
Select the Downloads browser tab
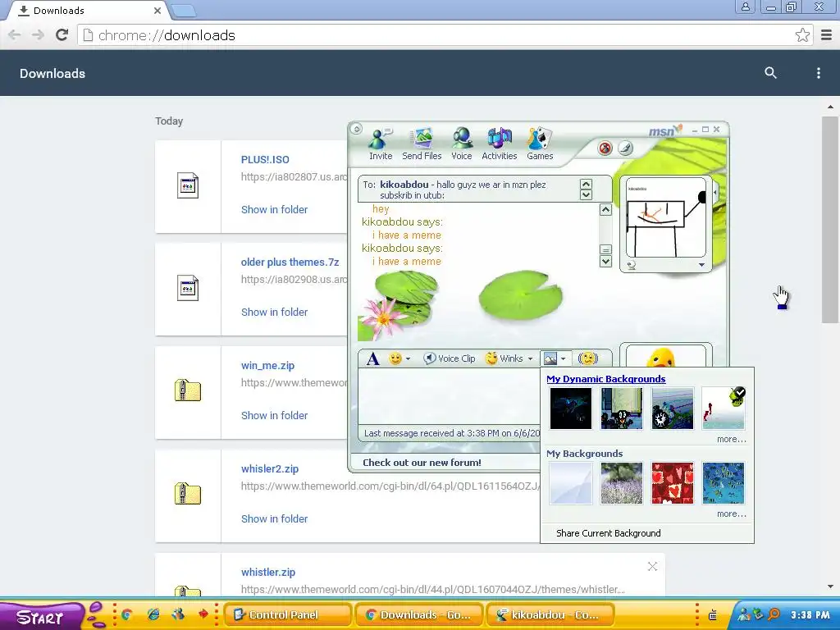pyautogui.click(x=89, y=10)
